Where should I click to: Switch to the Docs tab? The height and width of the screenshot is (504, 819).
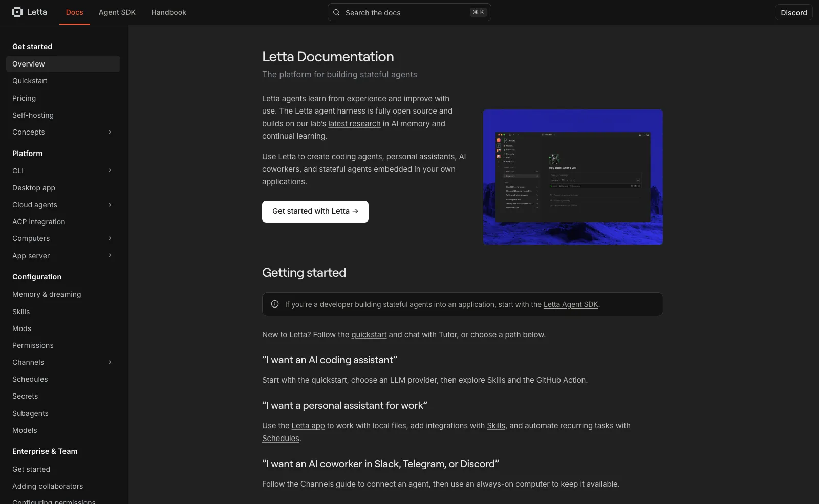click(x=75, y=12)
